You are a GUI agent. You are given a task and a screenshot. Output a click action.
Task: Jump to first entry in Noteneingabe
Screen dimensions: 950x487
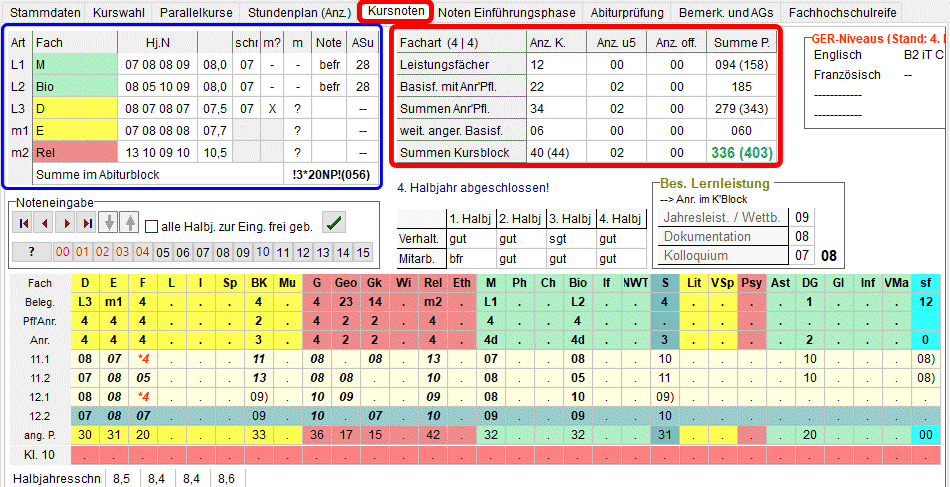[22, 224]
